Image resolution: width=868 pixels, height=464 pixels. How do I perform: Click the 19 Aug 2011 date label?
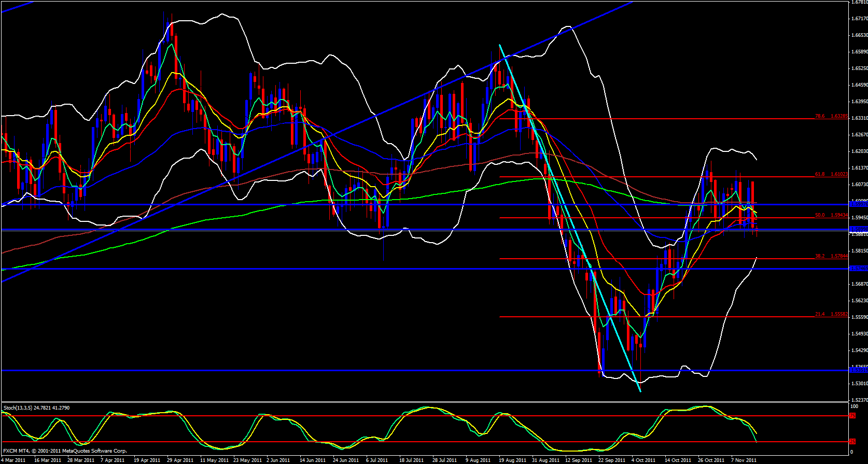(511, 460)
